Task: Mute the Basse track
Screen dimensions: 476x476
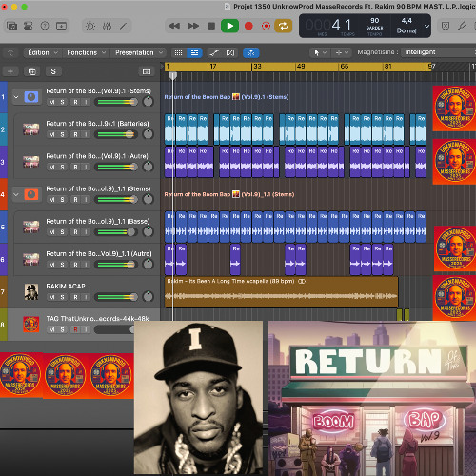Action: 51,232
